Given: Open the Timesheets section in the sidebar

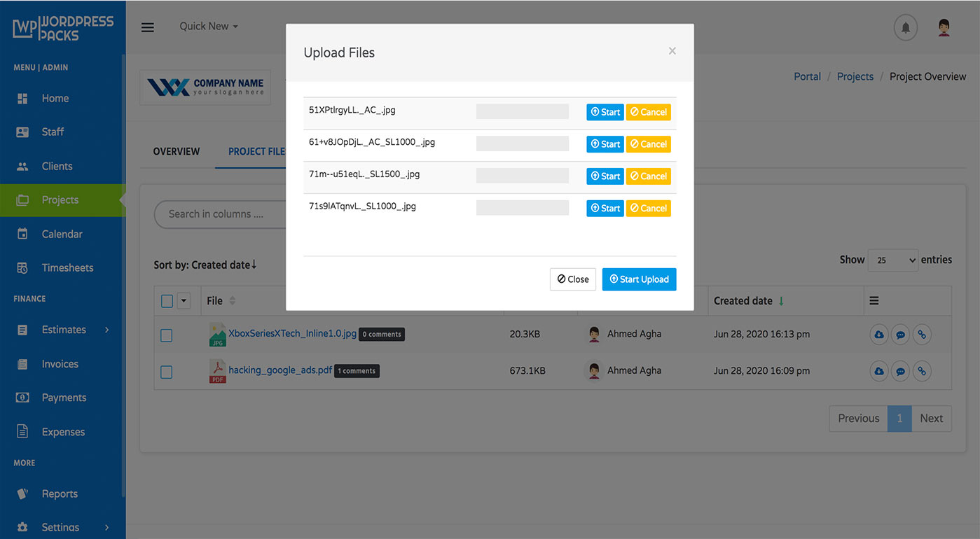Looking at the screenshot, I should click(x=62, y=267).
